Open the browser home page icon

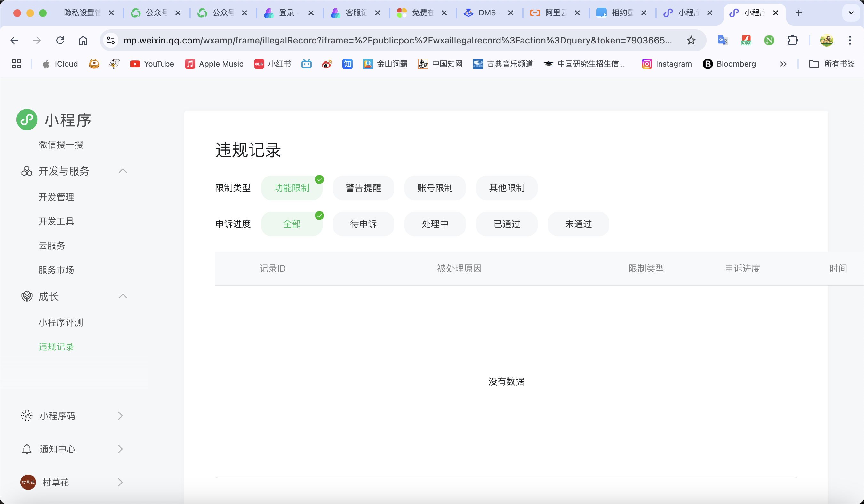coord(83,40)
